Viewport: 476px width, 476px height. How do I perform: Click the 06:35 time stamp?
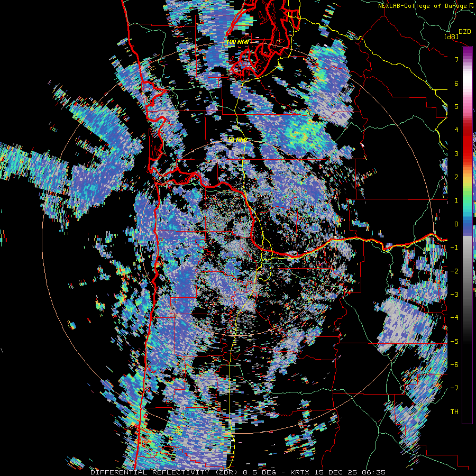tap(373, 472)
